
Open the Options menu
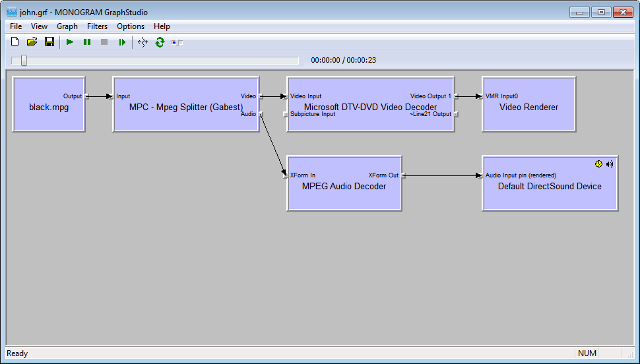coord(131,26)
